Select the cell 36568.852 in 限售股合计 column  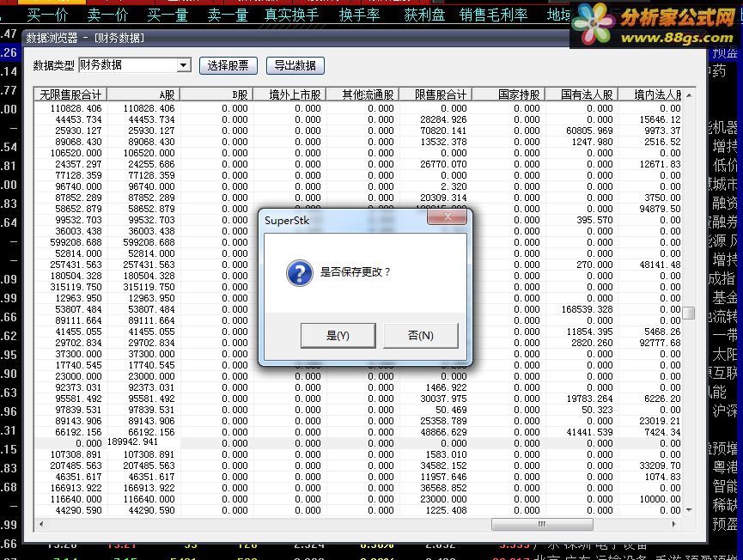pos(443,488)
